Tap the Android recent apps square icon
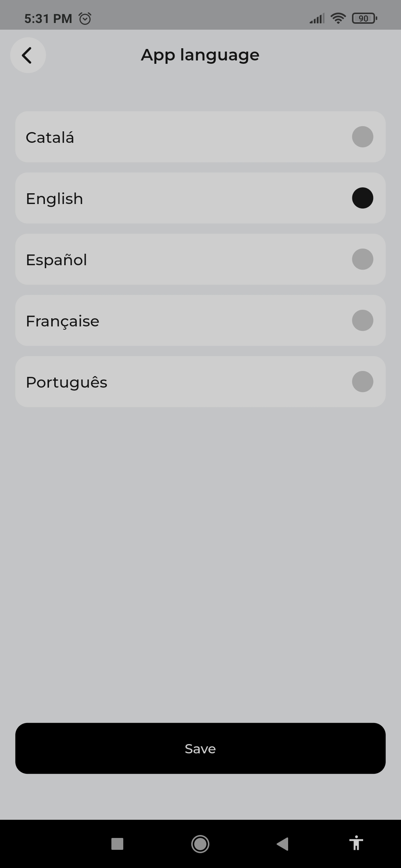This screenshot has height=868, width=401. click(117, 844)
